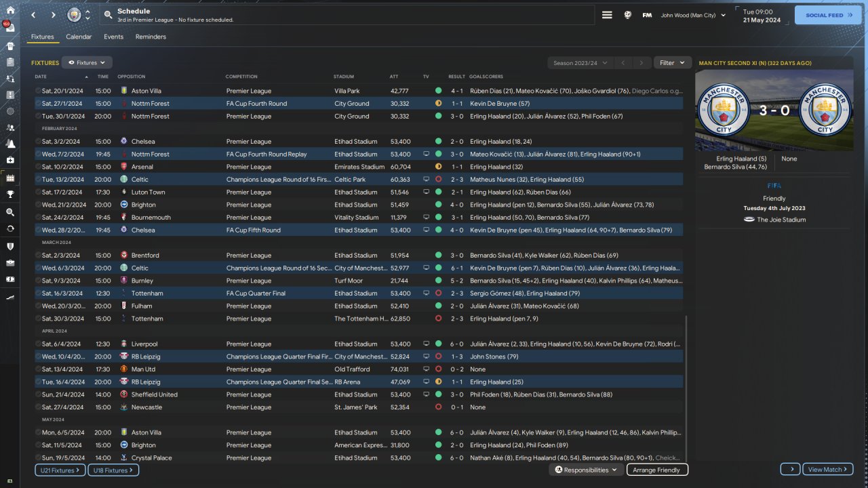The width and height of the screenshot is (868, 488).
Task: Navigate back with the left arrow
Action: click(33, 15)
